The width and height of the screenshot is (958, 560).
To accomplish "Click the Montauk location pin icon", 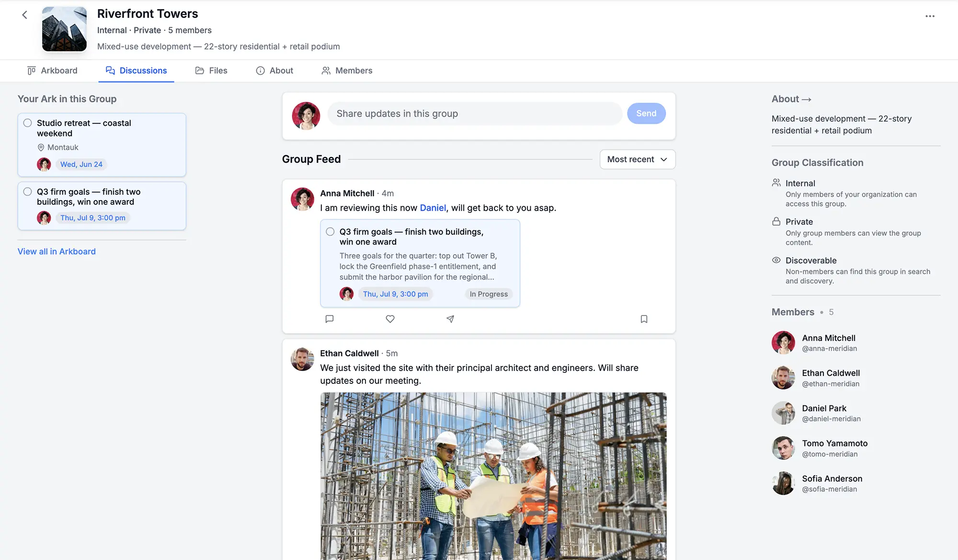I will 41,147.
